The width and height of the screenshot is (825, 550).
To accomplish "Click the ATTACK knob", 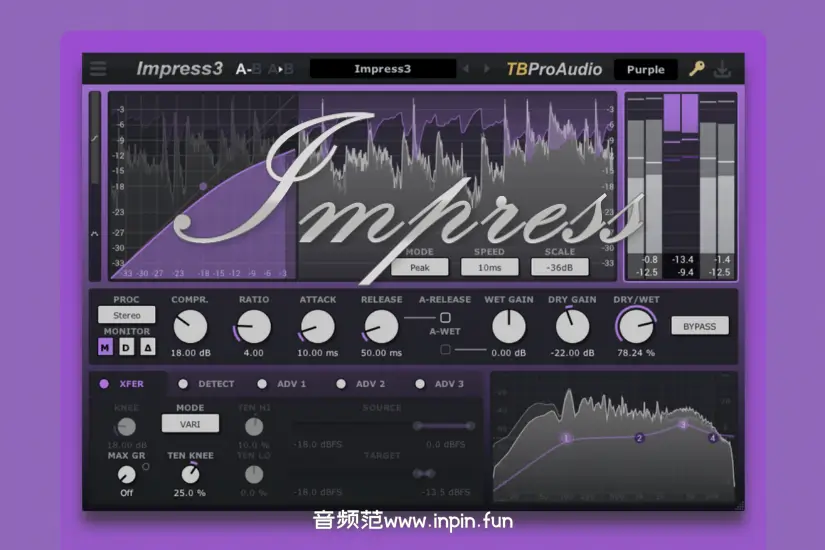I will (317, 326).
